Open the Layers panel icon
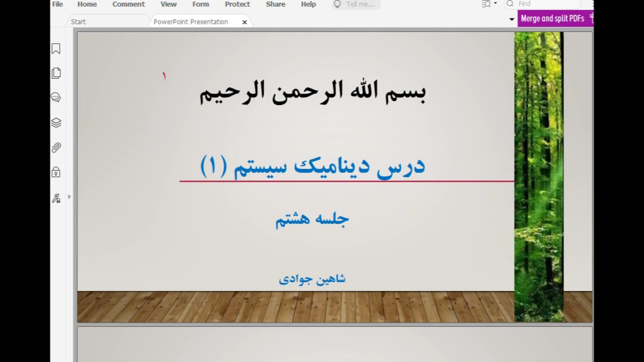644x362 pixels. [56, 123]
